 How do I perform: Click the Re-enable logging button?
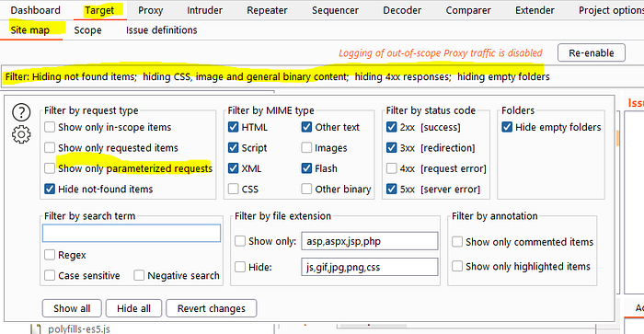click(592, 53)
